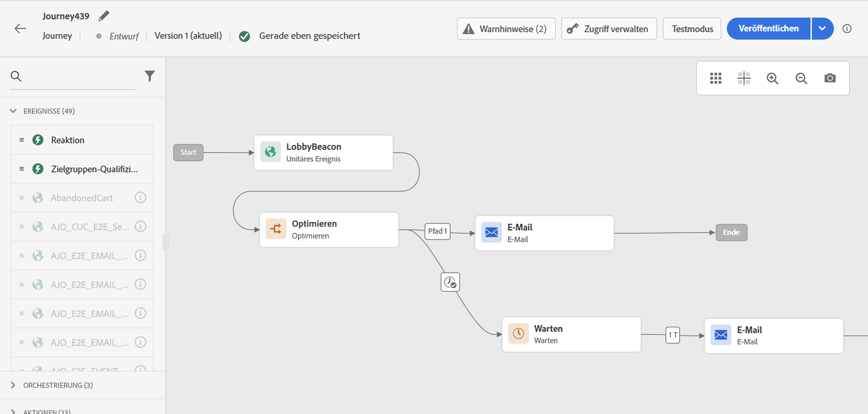Select the Optimieren node on the canvas
This screenshot has width=868, height=414.
[x=329, y=229]
